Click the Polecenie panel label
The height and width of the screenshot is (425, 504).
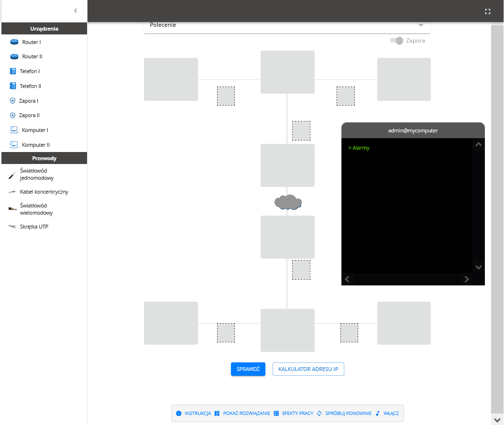coord(163,25)
